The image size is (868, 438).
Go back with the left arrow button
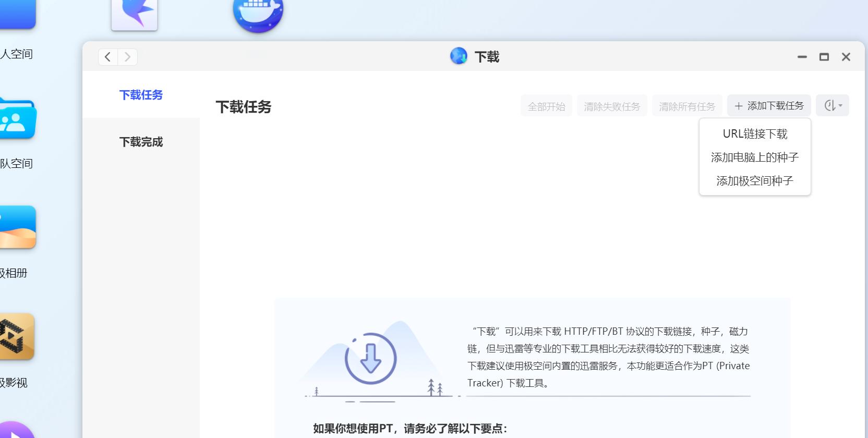108,57
